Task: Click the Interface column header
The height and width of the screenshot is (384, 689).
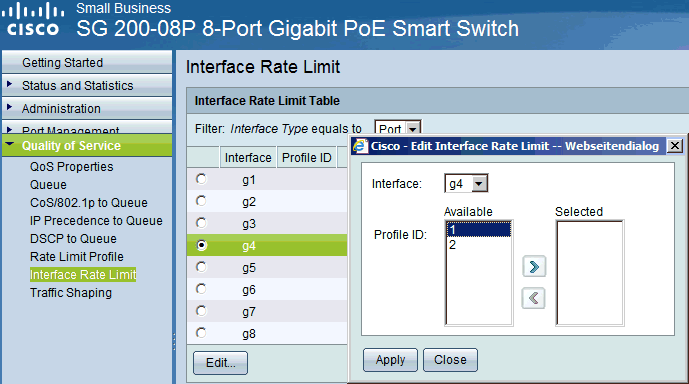Action: 248,158
